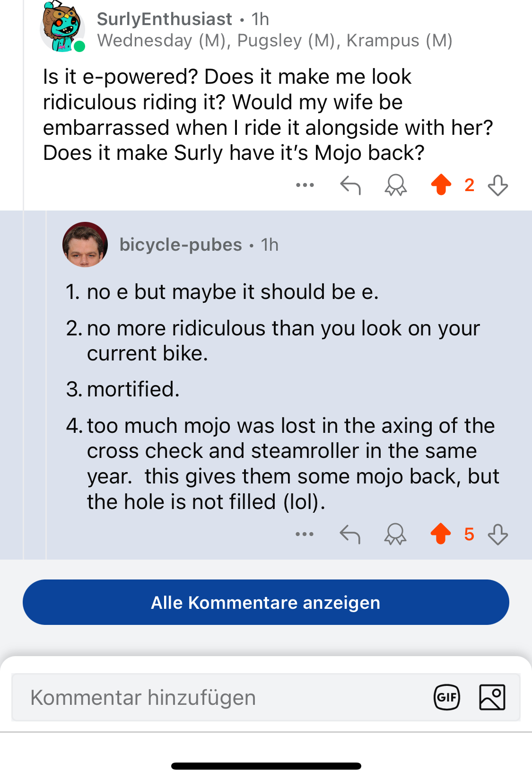Open more options on SurlyEnthusiast's comment
532x781 pixels.
point(305,185)
